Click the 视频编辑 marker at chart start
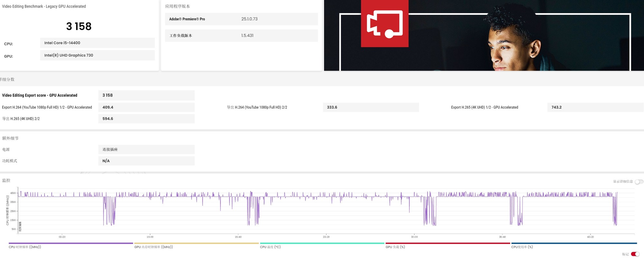This screenshot has width=644, height=266. coord(20,226)
